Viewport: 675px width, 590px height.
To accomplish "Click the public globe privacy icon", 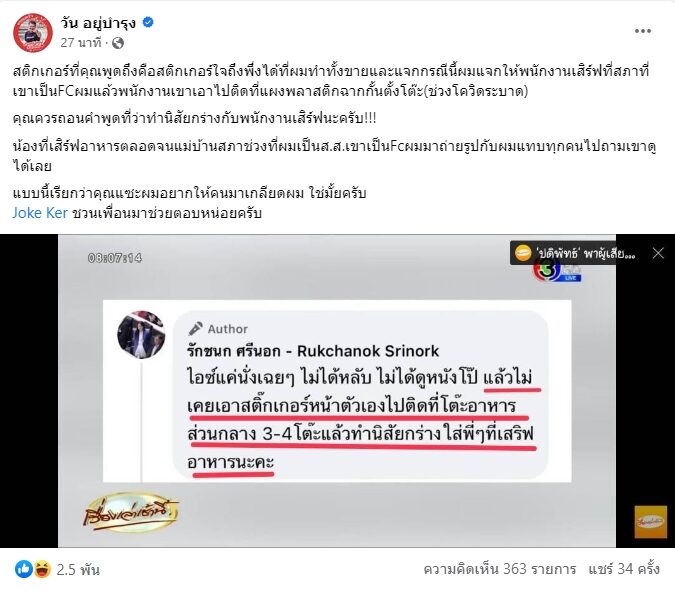I will click(x=118, y=43).
